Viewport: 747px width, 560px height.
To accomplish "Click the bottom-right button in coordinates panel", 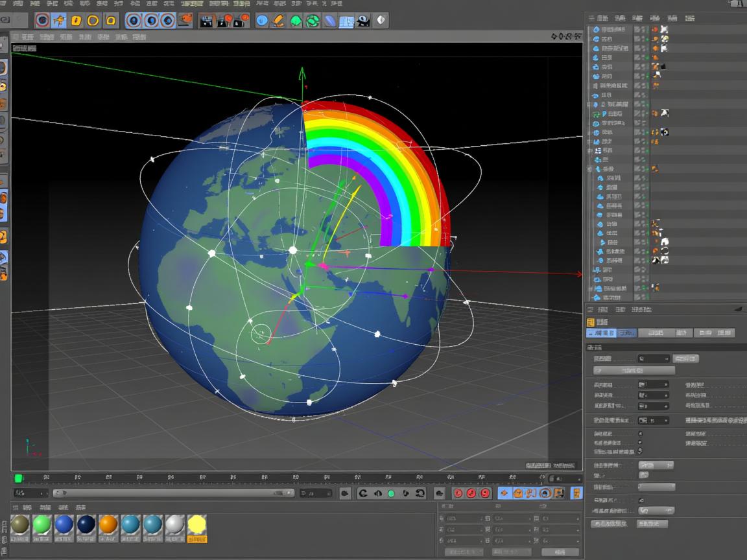I will point(560,552).
